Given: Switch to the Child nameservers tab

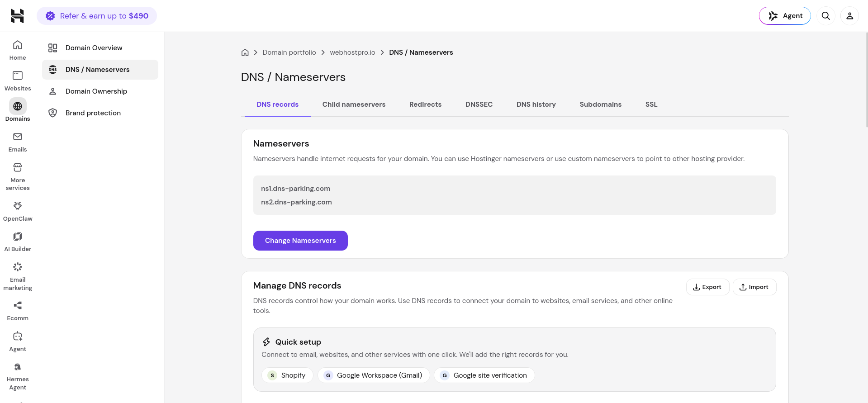Looking at the screenshot, I should [354, 104].
